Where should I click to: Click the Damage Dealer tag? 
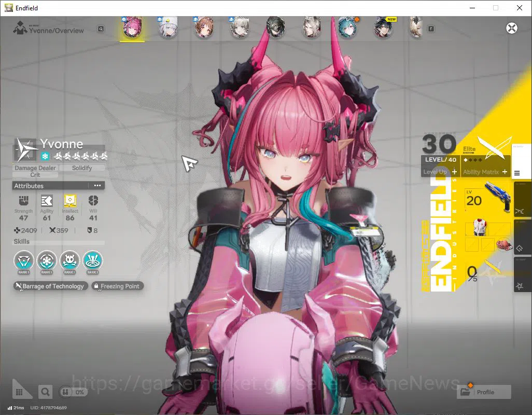35,168
